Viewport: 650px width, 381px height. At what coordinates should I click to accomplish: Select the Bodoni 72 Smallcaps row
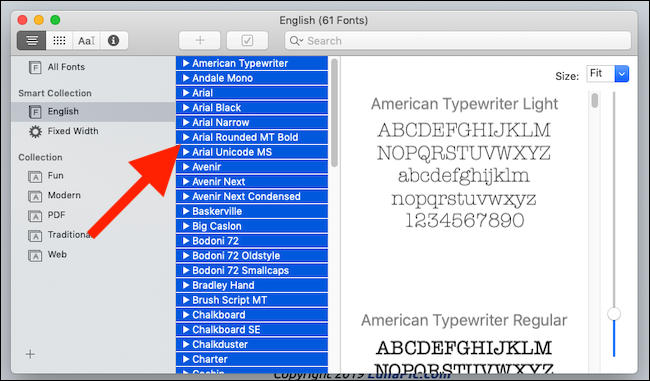(252, 270)
